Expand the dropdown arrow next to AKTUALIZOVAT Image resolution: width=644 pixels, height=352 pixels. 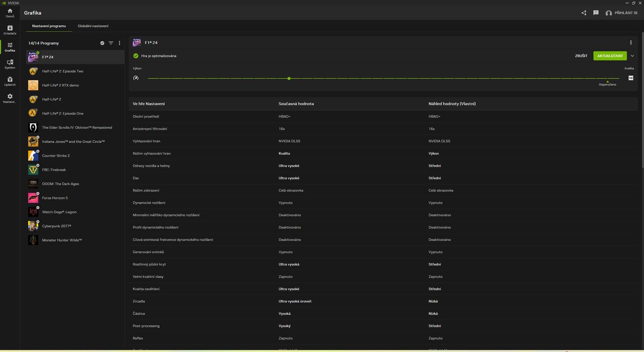click(632, 56)
